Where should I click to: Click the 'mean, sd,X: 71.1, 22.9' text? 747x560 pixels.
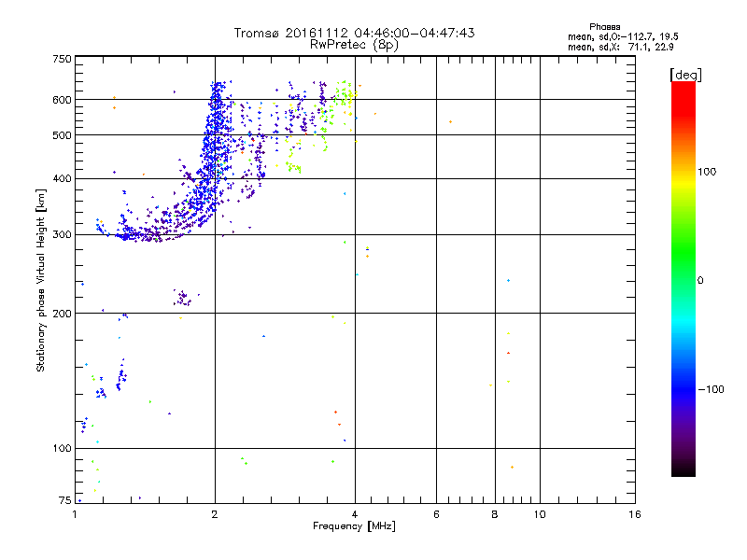[620, 47]
